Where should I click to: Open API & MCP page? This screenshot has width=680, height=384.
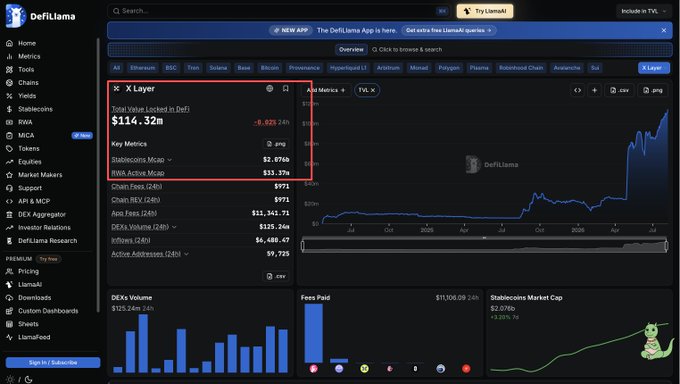tap(28, 201)
